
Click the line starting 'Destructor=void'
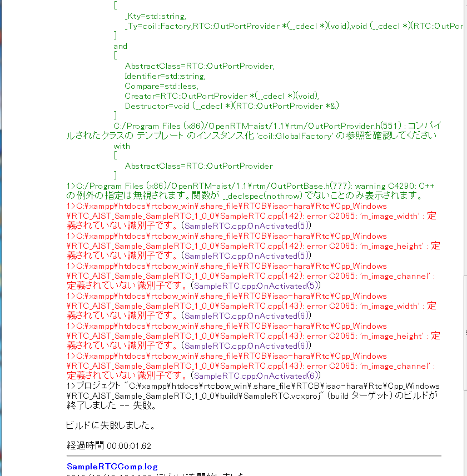point(231,106)
